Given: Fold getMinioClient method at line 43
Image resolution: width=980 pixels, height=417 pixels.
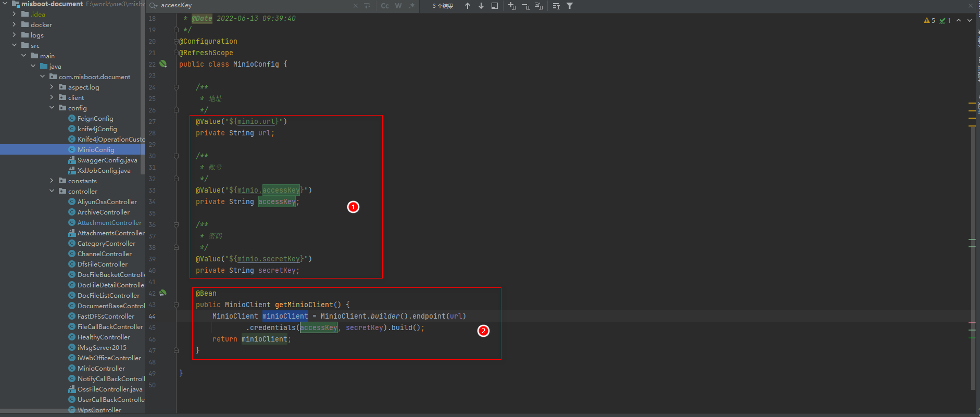Looking at the screenshot, I should 176,305.
